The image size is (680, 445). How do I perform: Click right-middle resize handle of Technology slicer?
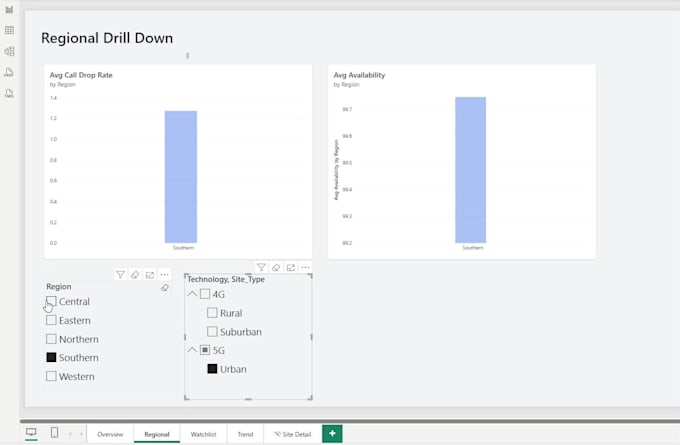point(311,337)
